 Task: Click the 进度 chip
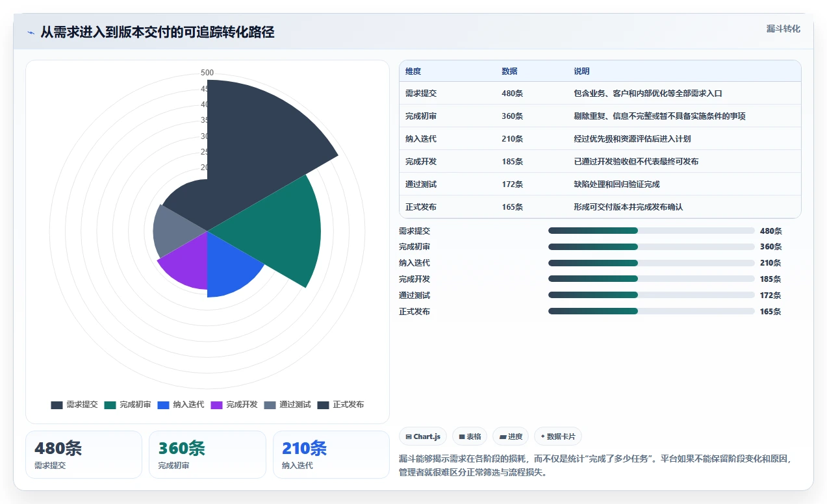[x=511, y=436]
